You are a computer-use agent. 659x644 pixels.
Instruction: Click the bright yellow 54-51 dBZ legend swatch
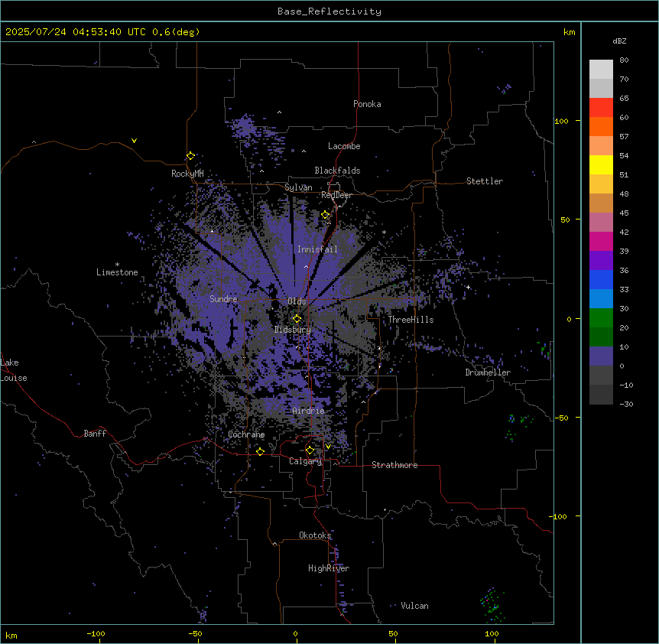601,165
